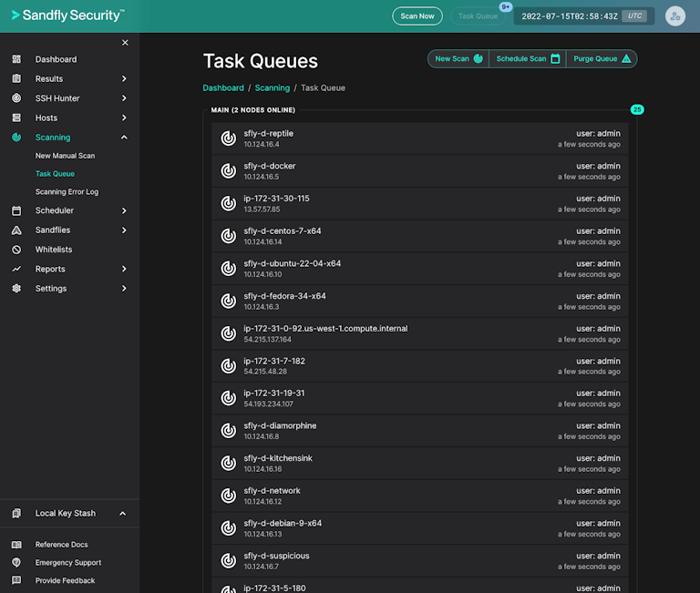Select the ip-172-31-7-182 host name

pos(274,361)
